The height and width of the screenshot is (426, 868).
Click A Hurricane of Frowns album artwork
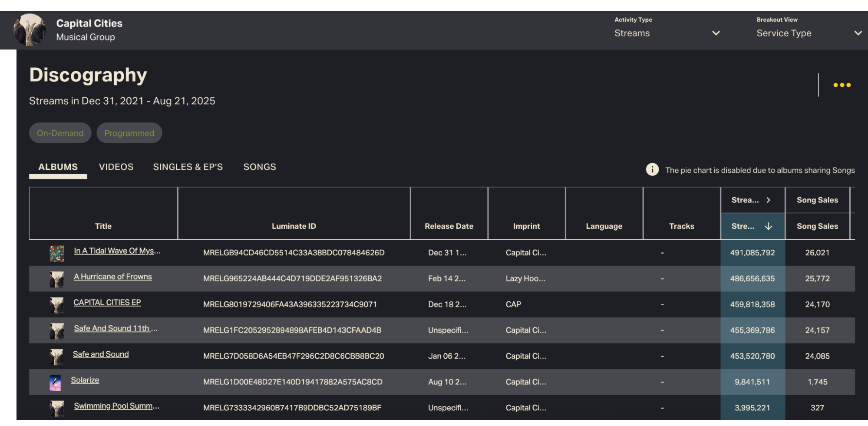point(57,279)
